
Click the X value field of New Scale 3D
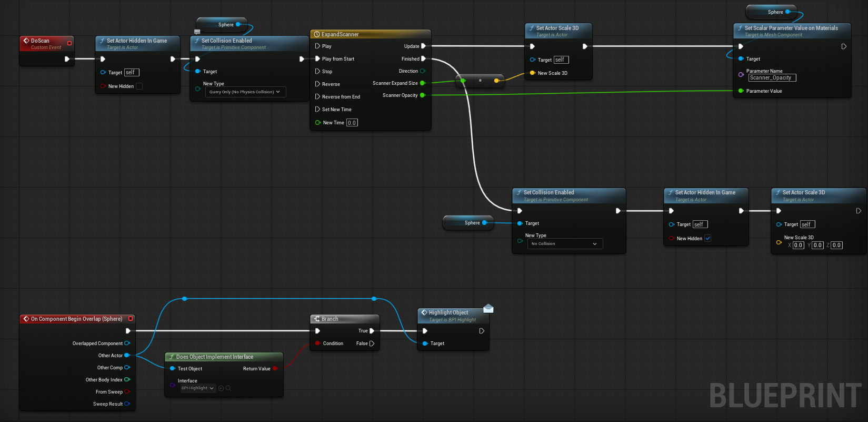pyautogui.click(x=799, y=245)
